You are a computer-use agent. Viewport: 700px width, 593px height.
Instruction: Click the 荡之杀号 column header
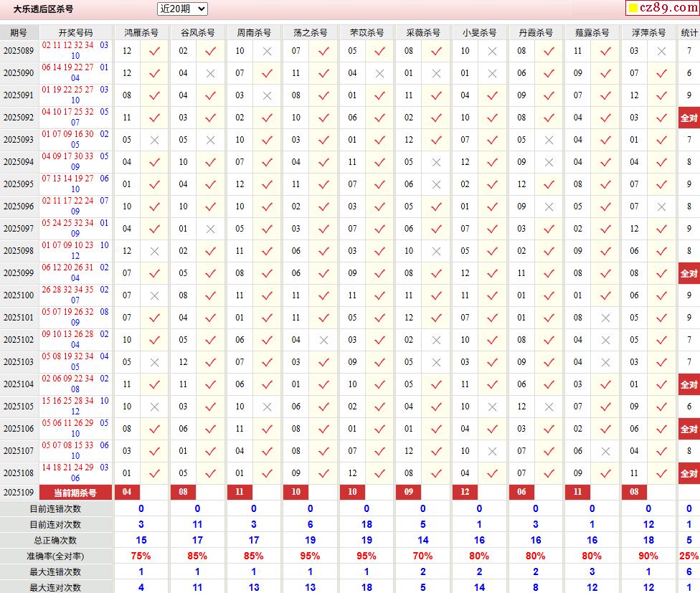pos(311,32)
